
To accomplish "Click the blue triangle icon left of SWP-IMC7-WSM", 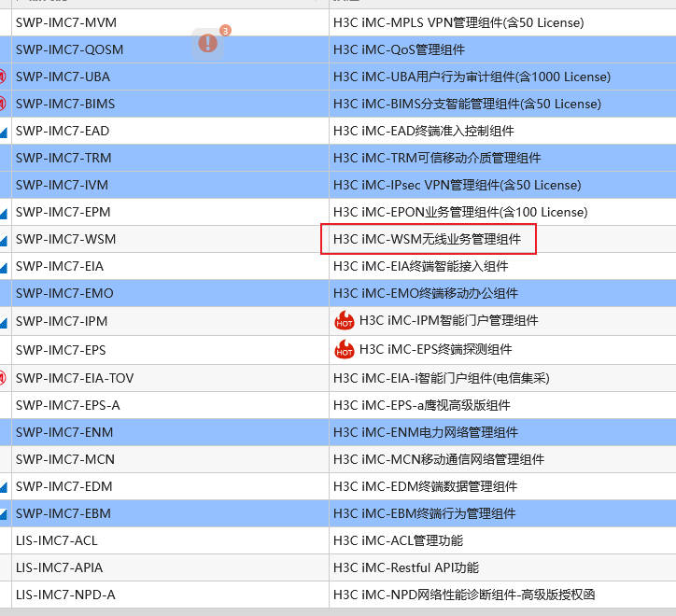I will coord(4,241).
